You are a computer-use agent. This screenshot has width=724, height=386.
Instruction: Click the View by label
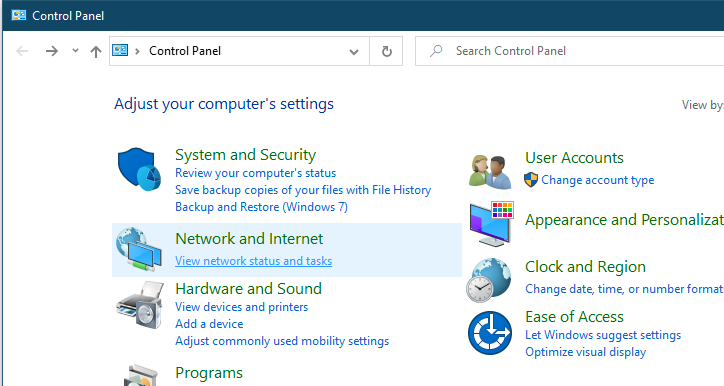(703, 105)
